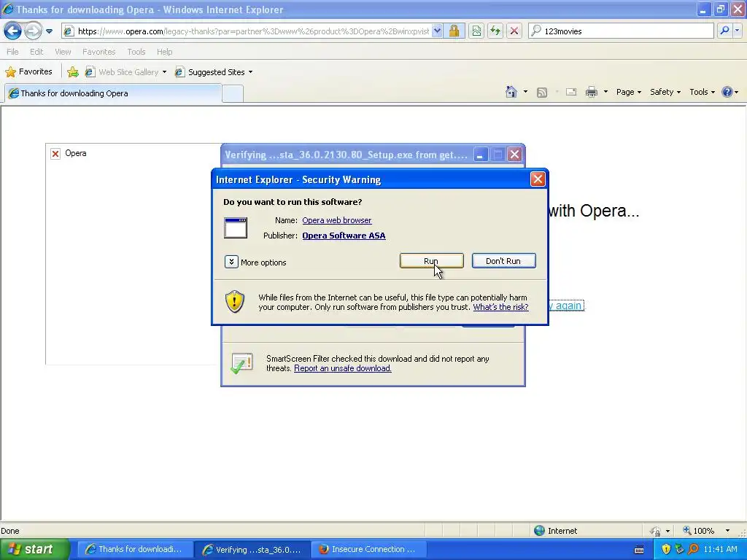747x560 pixels.
Task: Click the Forward navigation arrow
Action: [33, 31]
